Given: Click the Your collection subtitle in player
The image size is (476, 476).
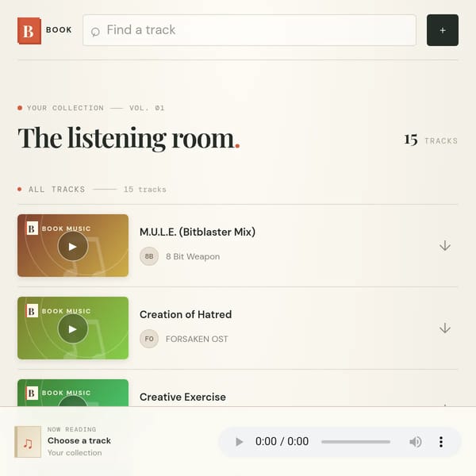Looking at the screenshot, I should pyautogui.click(x=75, y=453).
